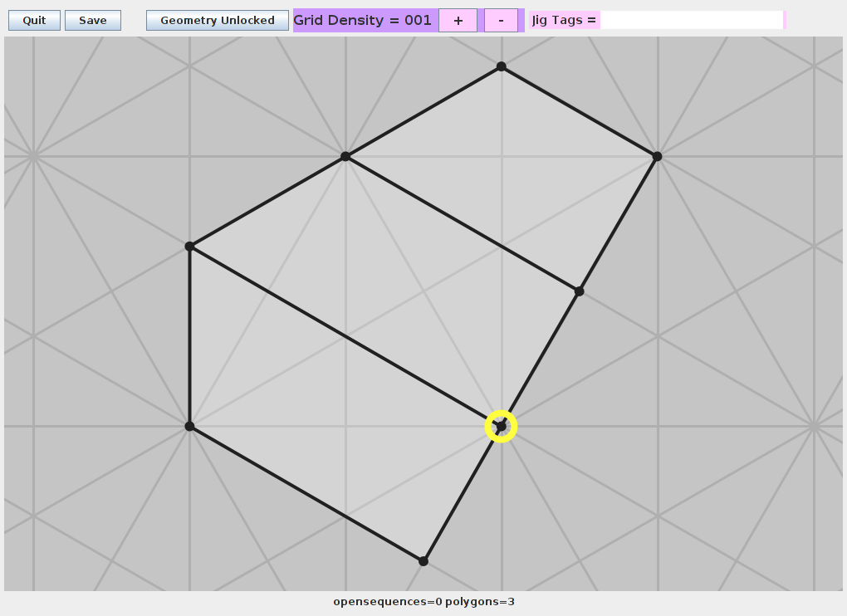
Task: Increase grid density with the plus button
Action: [458, 21]
